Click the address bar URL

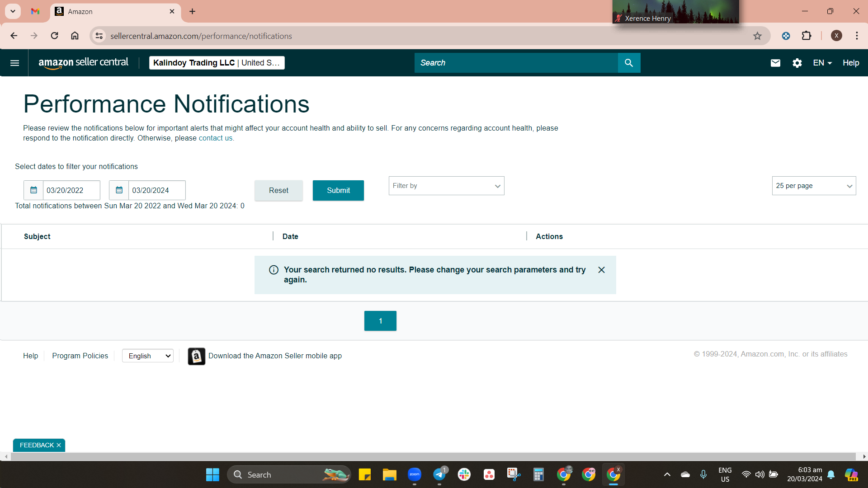point(201,36)
